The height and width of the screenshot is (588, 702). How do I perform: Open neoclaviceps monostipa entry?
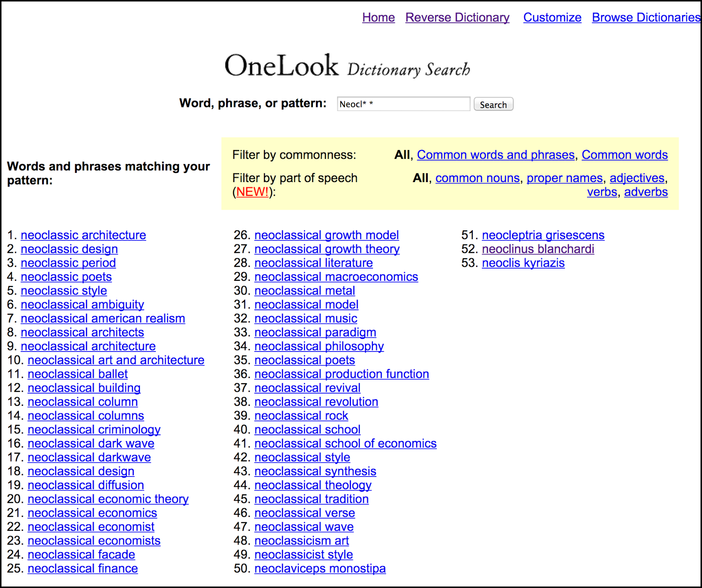click(320, 569)
